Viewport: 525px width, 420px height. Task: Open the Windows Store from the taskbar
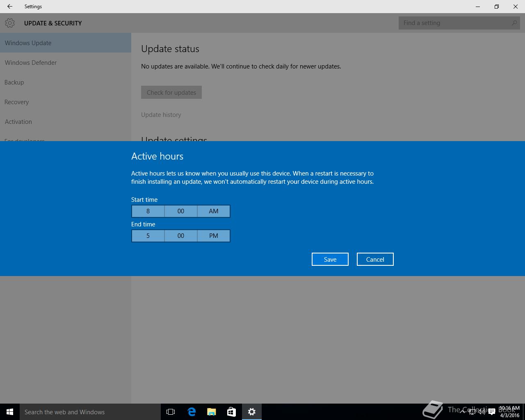(231, 412)
